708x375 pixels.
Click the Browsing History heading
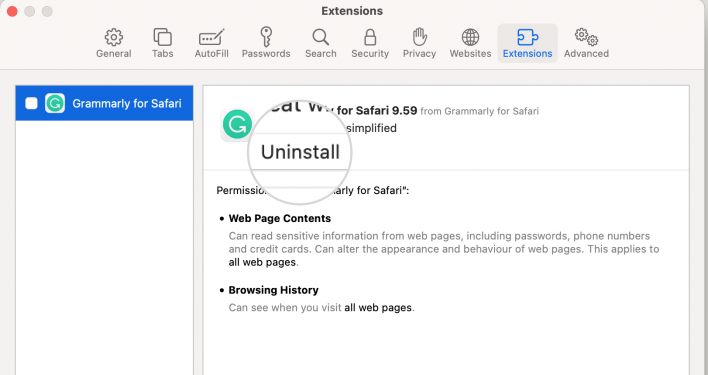point(273,290)
